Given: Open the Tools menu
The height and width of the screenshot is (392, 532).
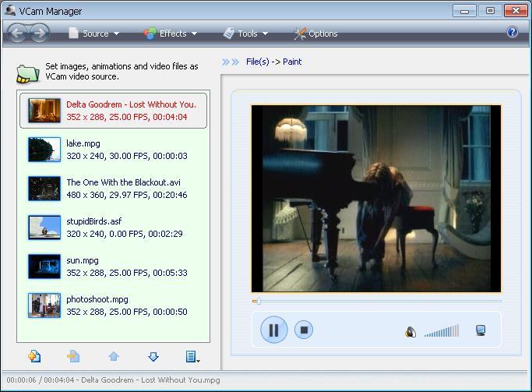Looking at the screenshot, I should point(246,34).
